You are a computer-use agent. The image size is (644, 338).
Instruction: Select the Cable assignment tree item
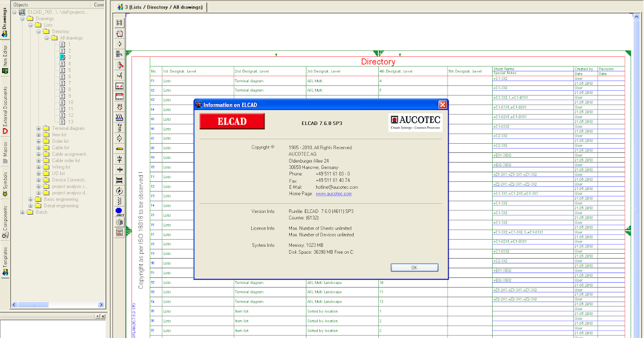(70, 154)
